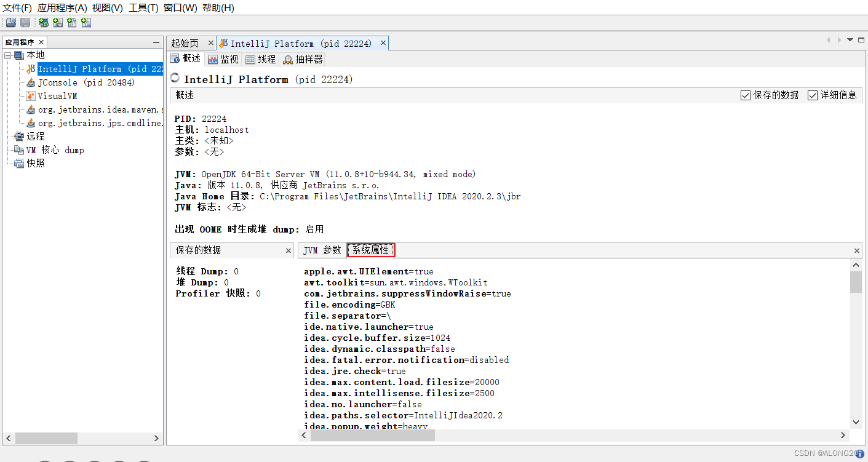Select the 系统属性 tab
This screenshot has width=868, height=462.
[x=371, y=250]
